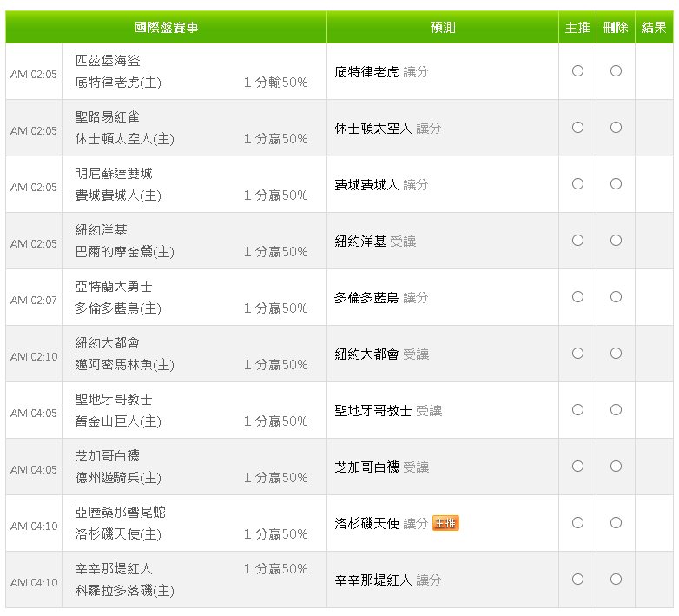Click prediction 休士頓太空人 讓分
The width and height of the screenshot is (679, 616).
(387, 129)
